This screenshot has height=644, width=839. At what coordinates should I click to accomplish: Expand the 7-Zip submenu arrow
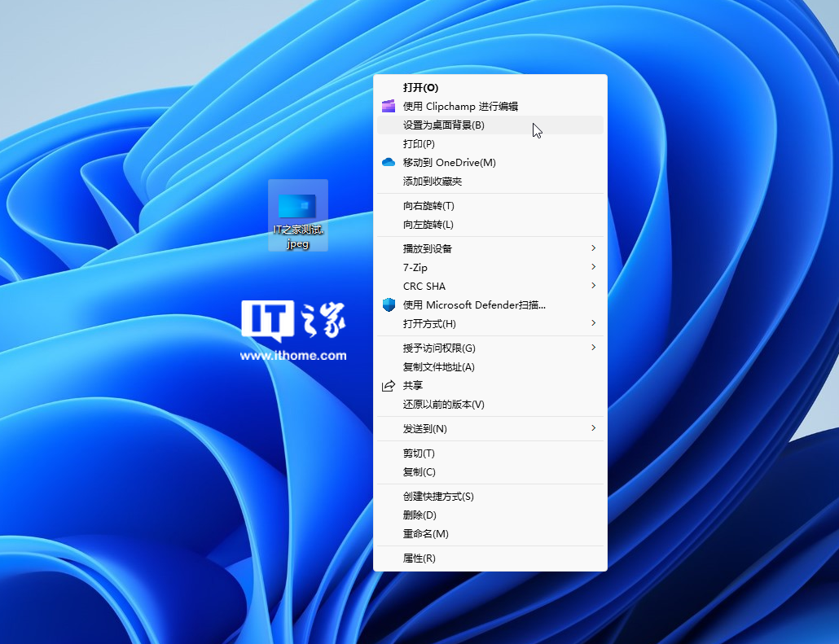tap(593, 267)
